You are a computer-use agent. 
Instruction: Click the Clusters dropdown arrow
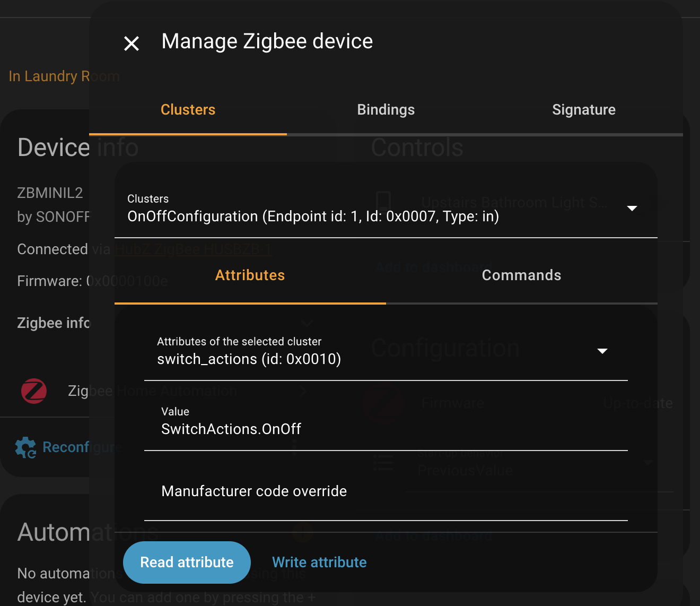pos(632,208)
